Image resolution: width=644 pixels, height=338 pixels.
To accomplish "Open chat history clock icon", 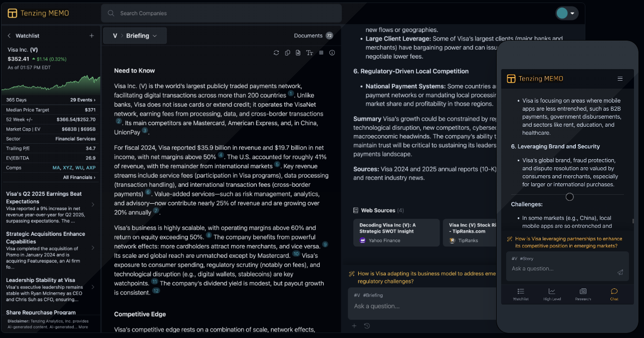I will coord(367,326).
